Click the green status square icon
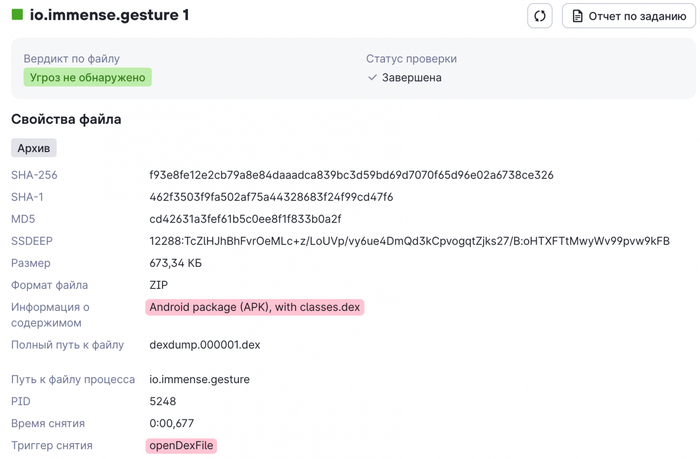The width and height of the screenshot is (700, 459). (17, 14)
